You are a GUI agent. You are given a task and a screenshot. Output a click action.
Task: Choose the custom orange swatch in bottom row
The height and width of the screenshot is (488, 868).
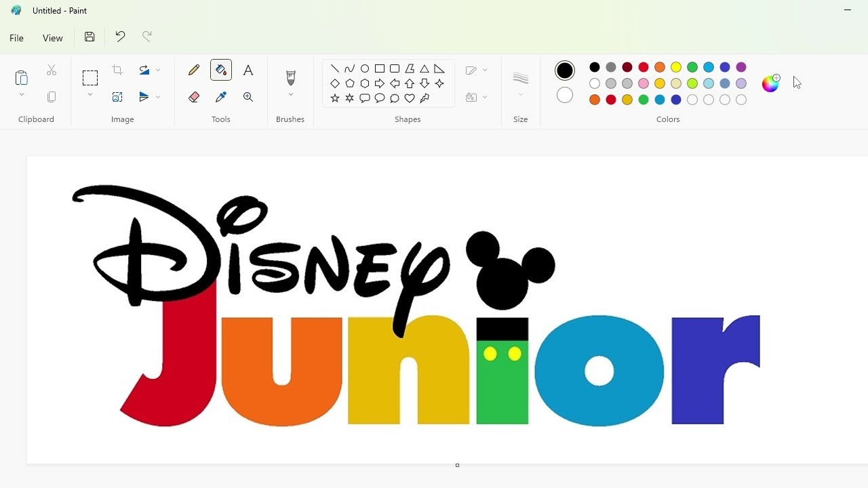[x=595, y=100]
